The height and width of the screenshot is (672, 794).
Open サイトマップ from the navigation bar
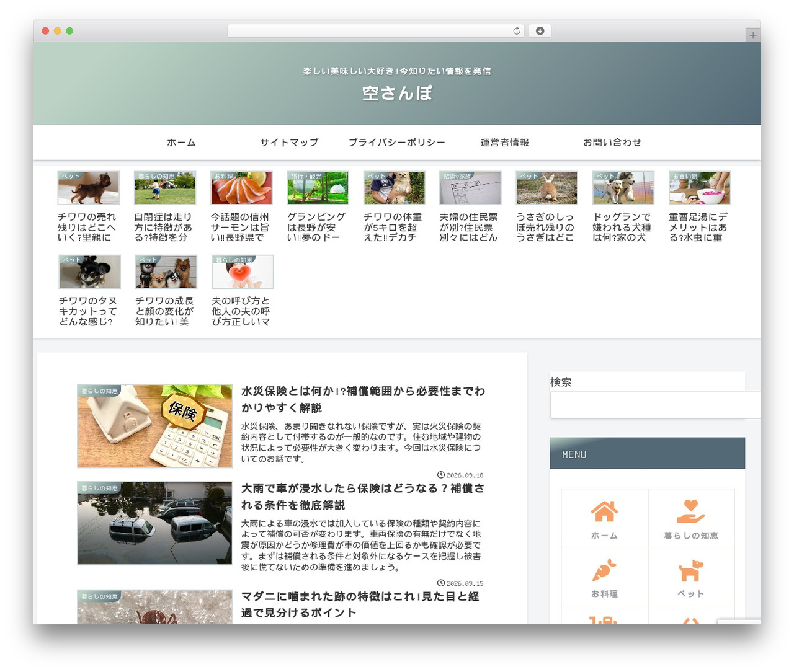[x=289, y=143]
